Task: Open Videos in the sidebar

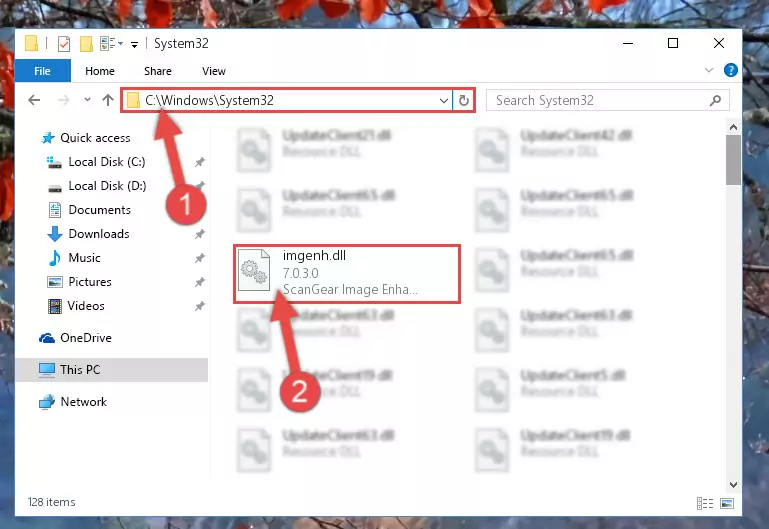Action: 86,306
